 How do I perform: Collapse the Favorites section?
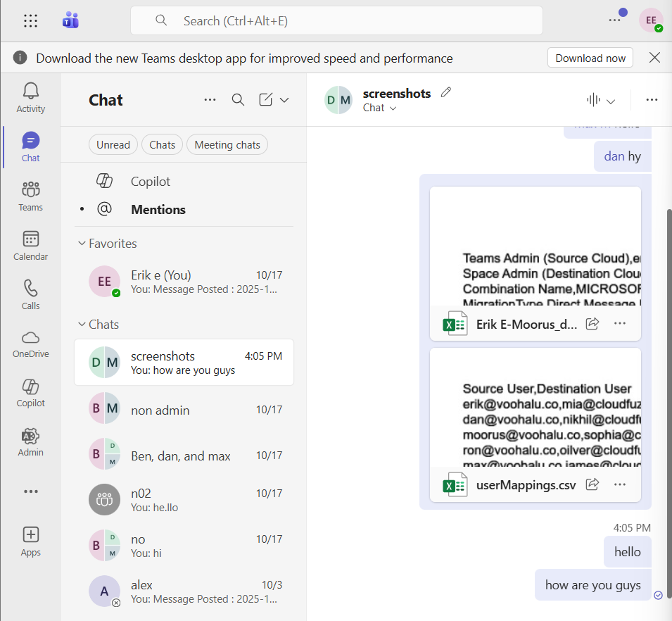tap(81, 244)
